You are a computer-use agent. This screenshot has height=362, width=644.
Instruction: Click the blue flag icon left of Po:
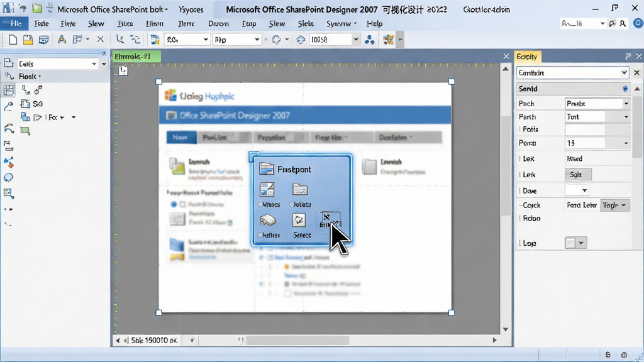[25, 117]
